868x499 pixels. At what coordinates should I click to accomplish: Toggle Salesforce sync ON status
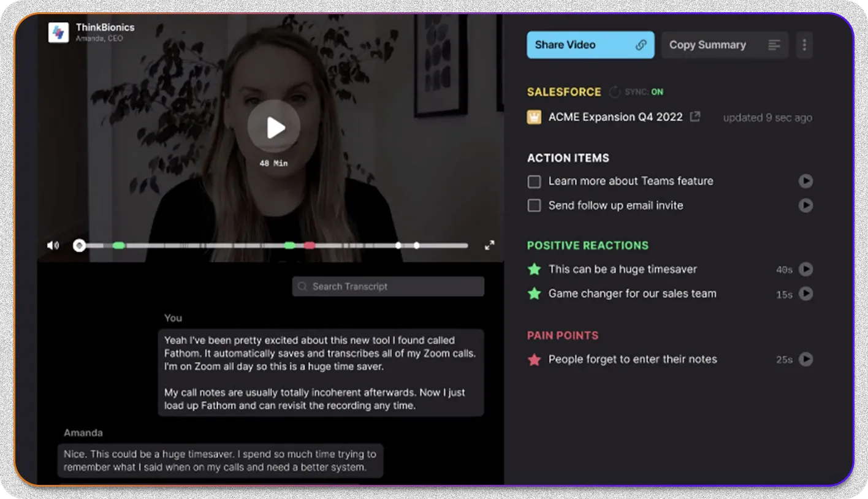[x=657, y=92]
